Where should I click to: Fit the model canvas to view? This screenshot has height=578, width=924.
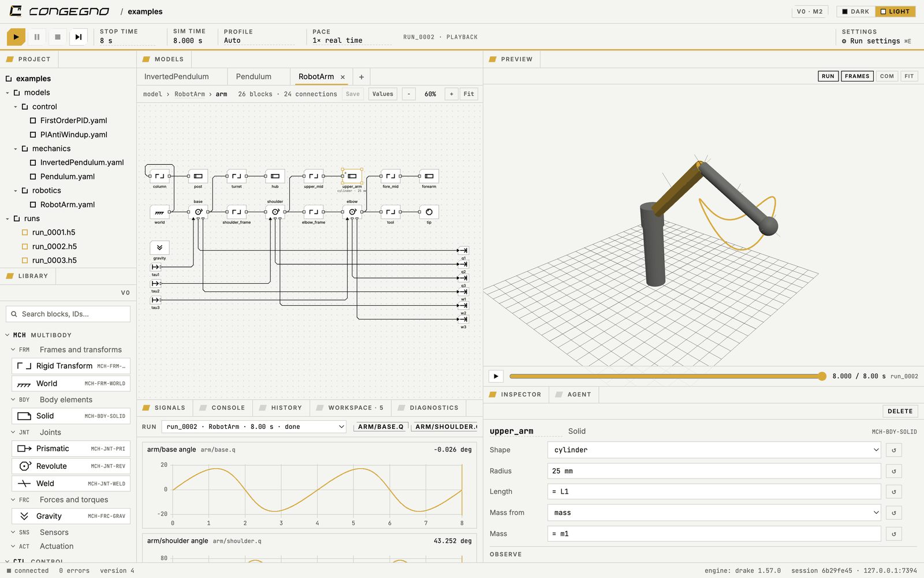click(x=469, y=94)
